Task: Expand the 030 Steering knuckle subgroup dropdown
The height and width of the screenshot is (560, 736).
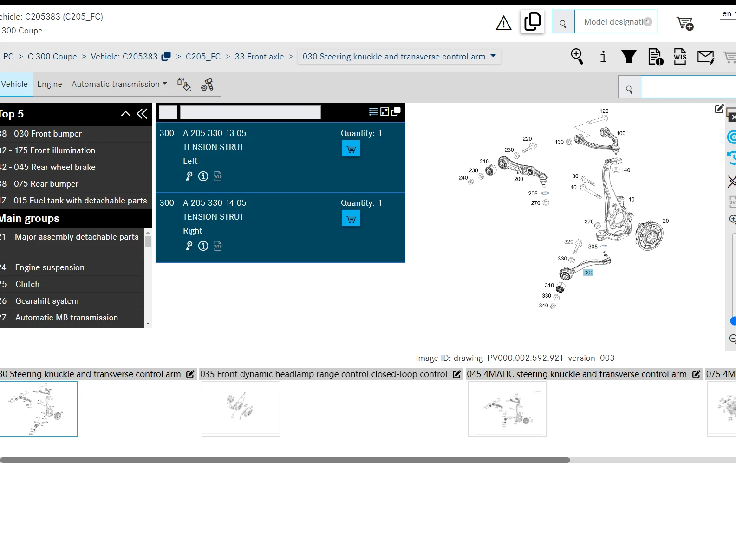Action: 399,57
